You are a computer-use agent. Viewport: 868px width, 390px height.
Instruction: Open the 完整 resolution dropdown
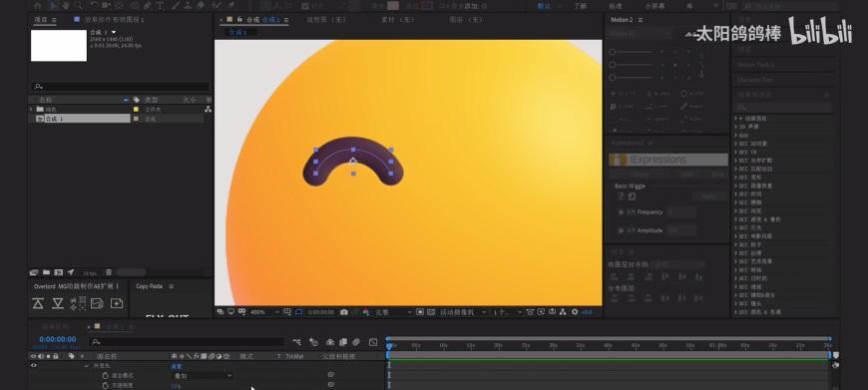tap(394, 312)
